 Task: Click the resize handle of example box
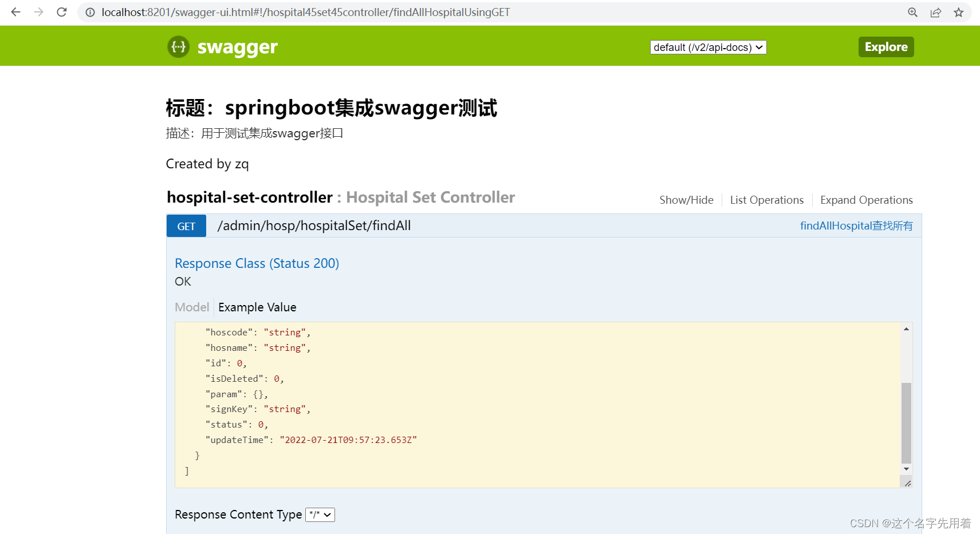907,483
